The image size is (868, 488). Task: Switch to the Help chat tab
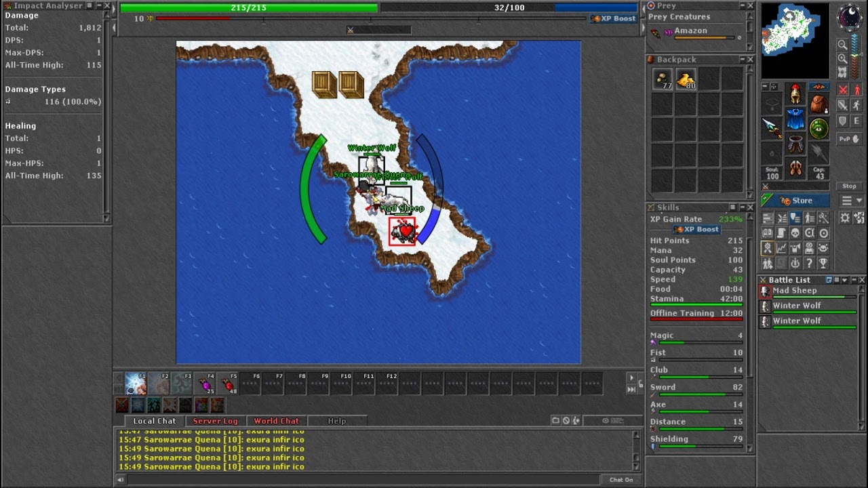[337, 421]
